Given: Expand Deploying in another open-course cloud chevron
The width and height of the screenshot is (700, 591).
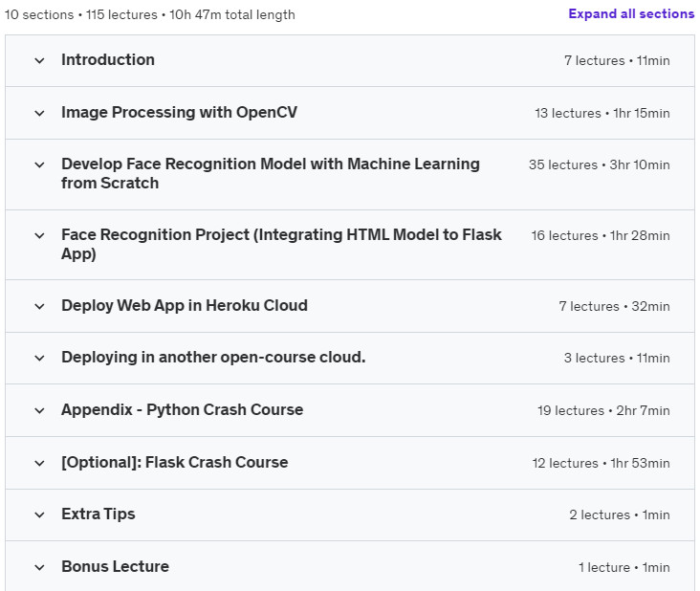Looking at the screenshot, I should 40,358.
